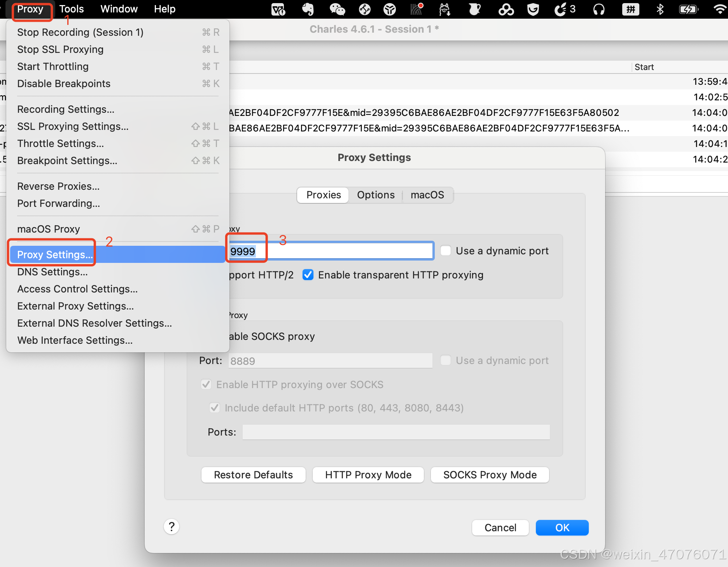Click the Sourcetree-style circular menu bar icon
728x567 pixels.
pos(365,9)
